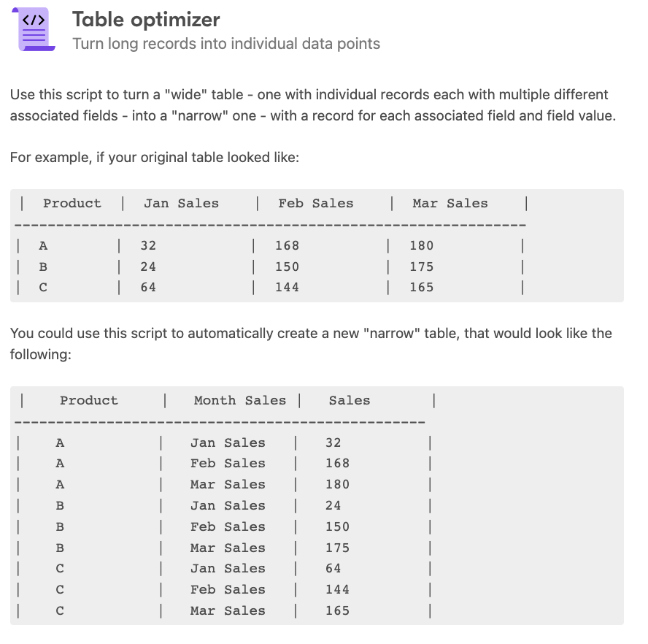Click the 'Use this script' description paragraph
648x644 pixels.
tap(313, 105)
